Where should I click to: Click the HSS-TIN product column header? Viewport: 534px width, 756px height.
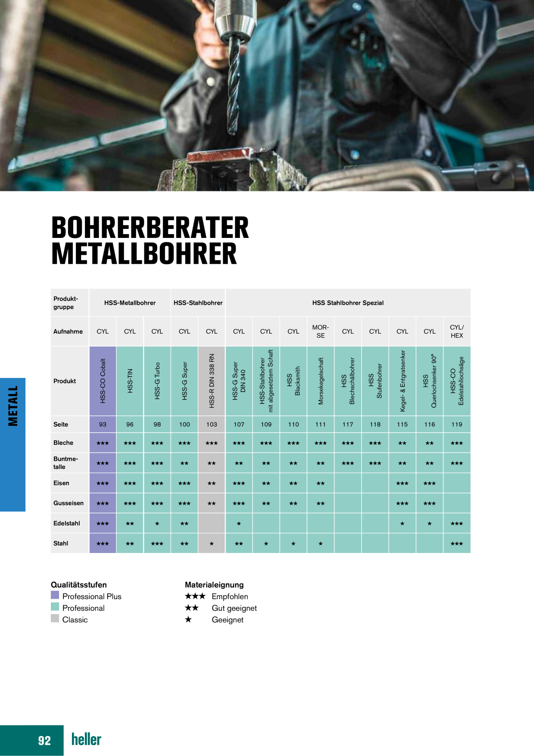click(x=130, y=381)
